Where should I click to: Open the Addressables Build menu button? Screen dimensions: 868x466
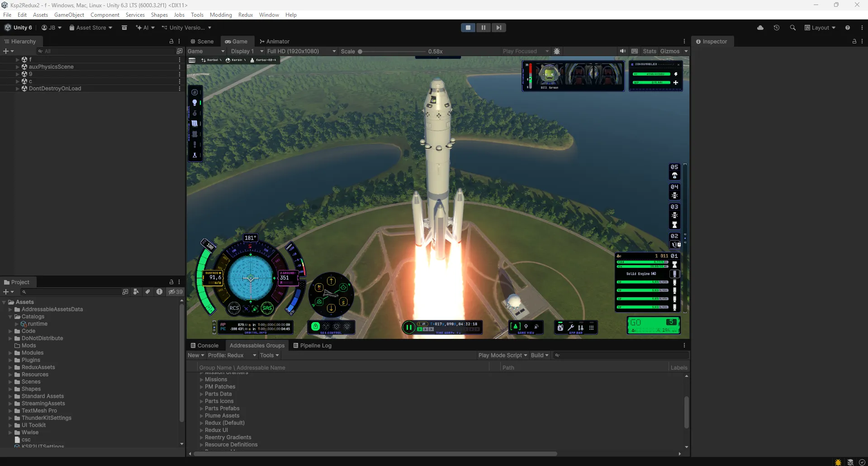click(x=540, y=355)
